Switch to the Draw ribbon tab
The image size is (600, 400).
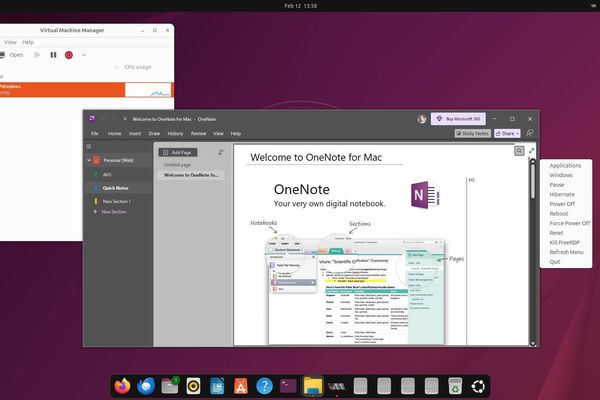click(x=154, y=133)
